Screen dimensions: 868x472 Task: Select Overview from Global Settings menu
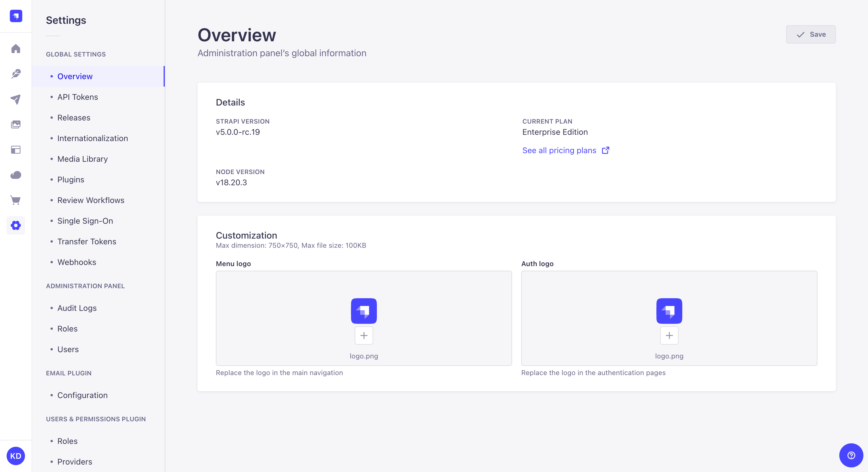click(74, 76)
